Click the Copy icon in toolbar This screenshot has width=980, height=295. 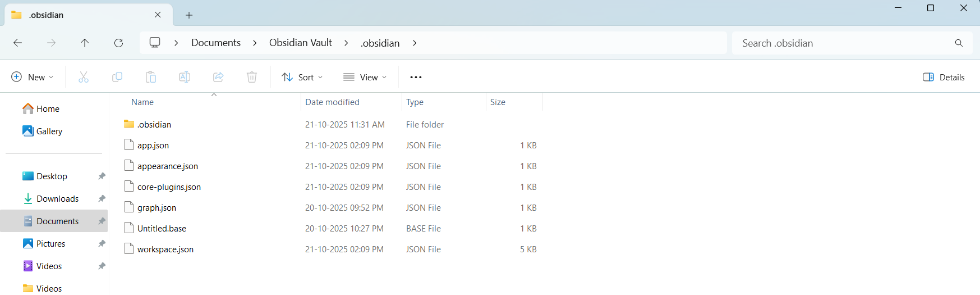pyautogui.click(x=117, y=77)
